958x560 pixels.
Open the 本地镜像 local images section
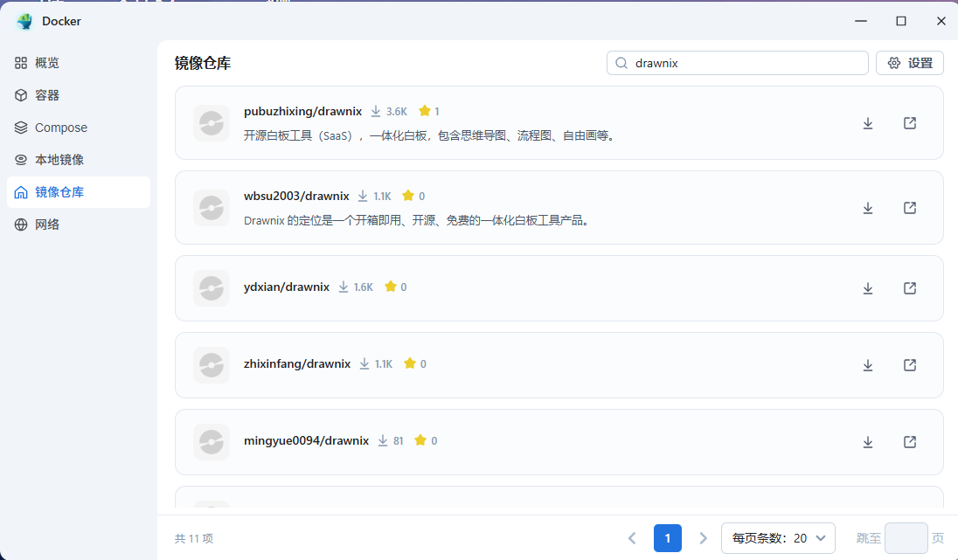(78, 160)
